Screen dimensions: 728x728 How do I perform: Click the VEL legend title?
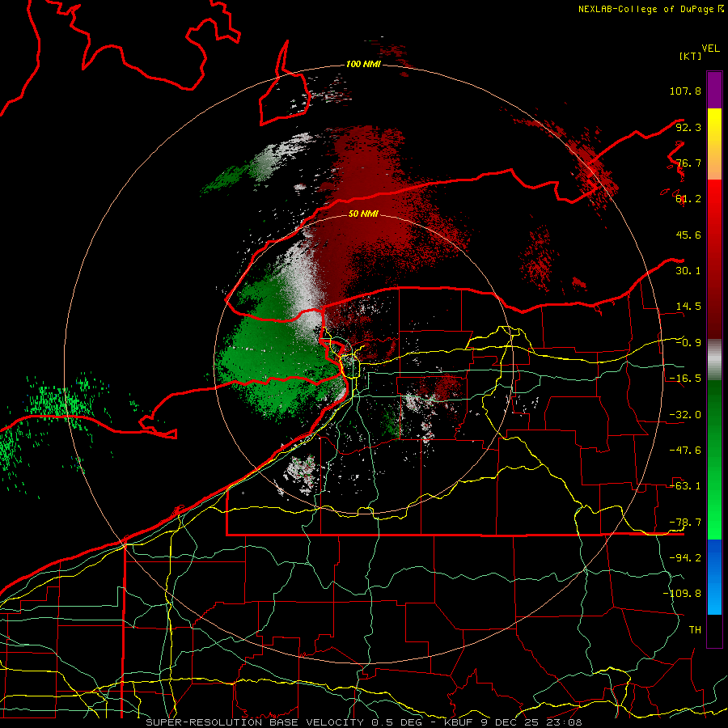(x=710, y=49)
